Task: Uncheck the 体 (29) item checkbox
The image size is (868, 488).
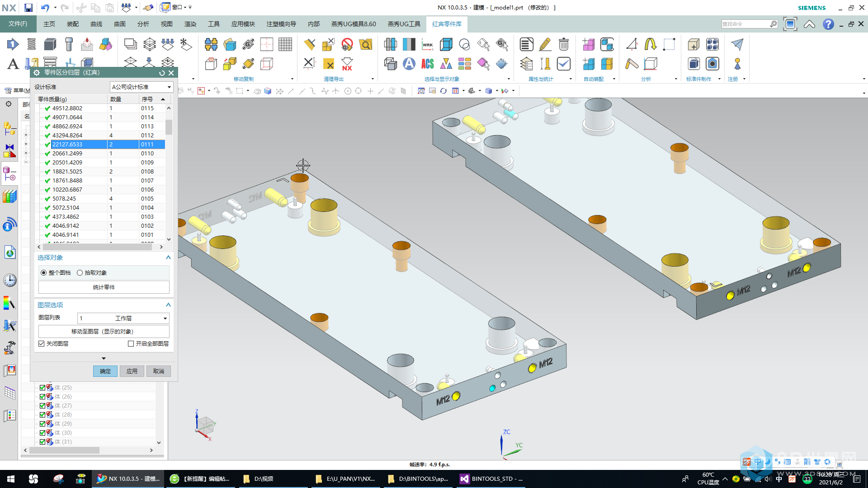Action: [x=42, y=424]
